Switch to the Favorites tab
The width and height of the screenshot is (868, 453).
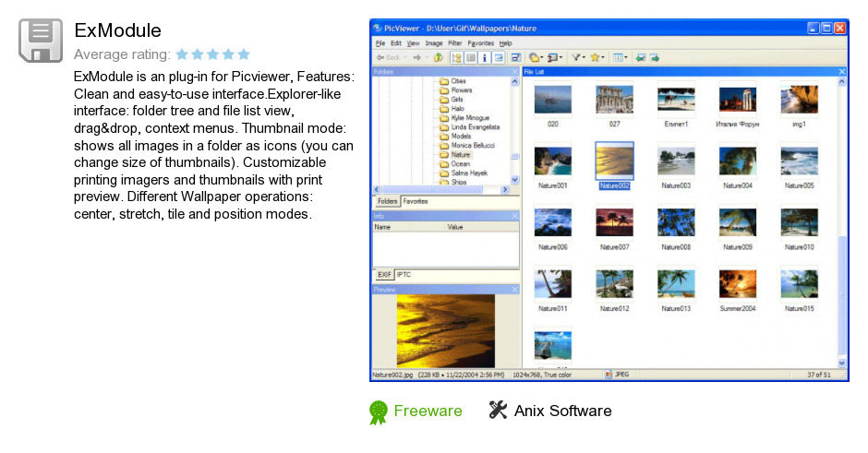tap(416, 201)
